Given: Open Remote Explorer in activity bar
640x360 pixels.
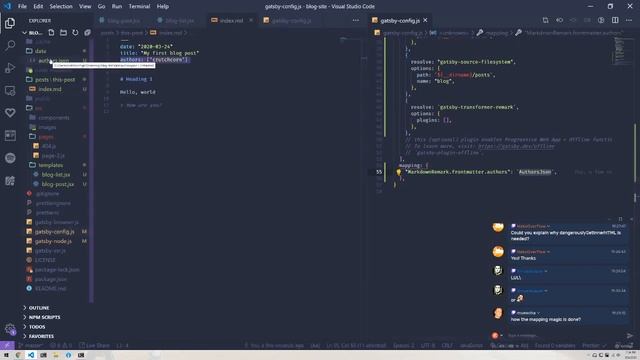Looking at the screenshot, I should pos(10,90).
